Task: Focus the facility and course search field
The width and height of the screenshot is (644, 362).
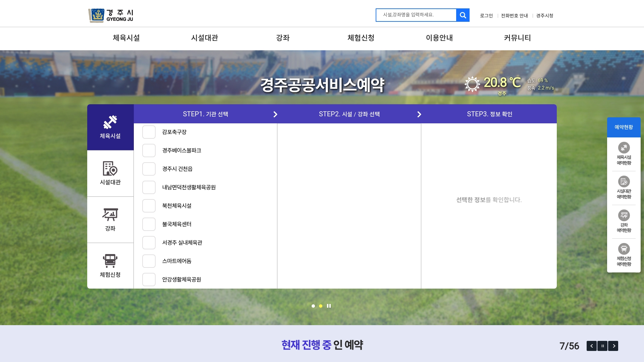Action: point(416,15)
